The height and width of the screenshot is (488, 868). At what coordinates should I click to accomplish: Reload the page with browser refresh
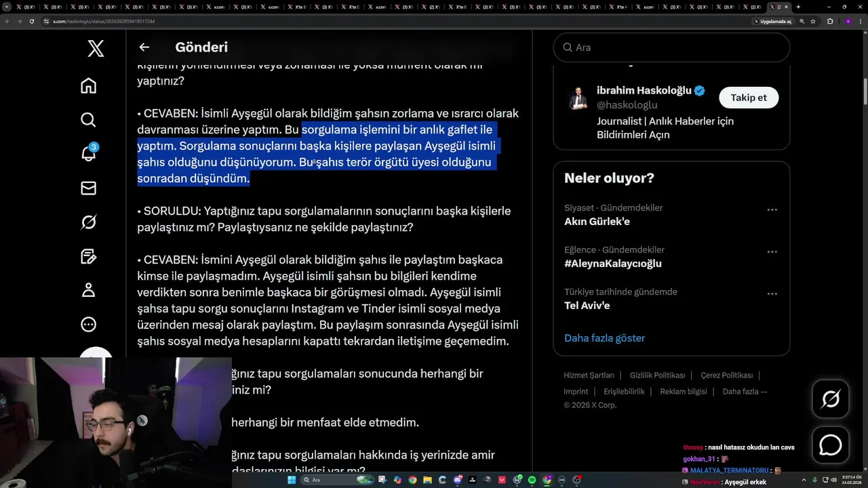point(32,21)
